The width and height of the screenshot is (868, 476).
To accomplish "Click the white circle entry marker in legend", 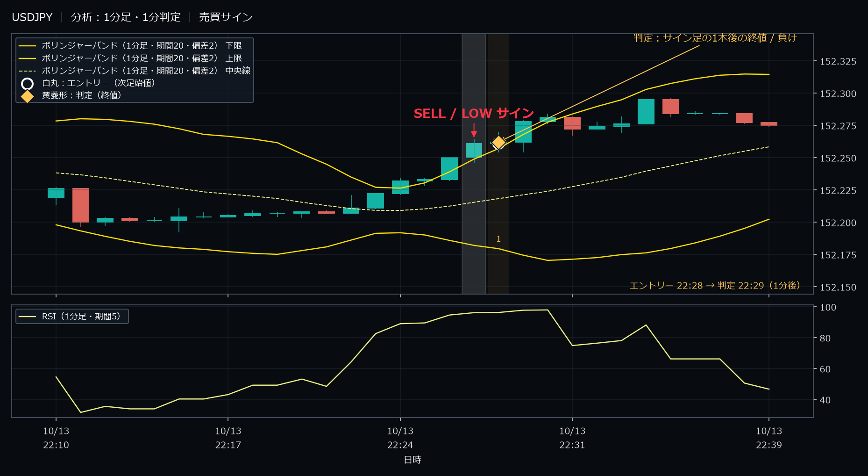I will click(x=28, y=84).
